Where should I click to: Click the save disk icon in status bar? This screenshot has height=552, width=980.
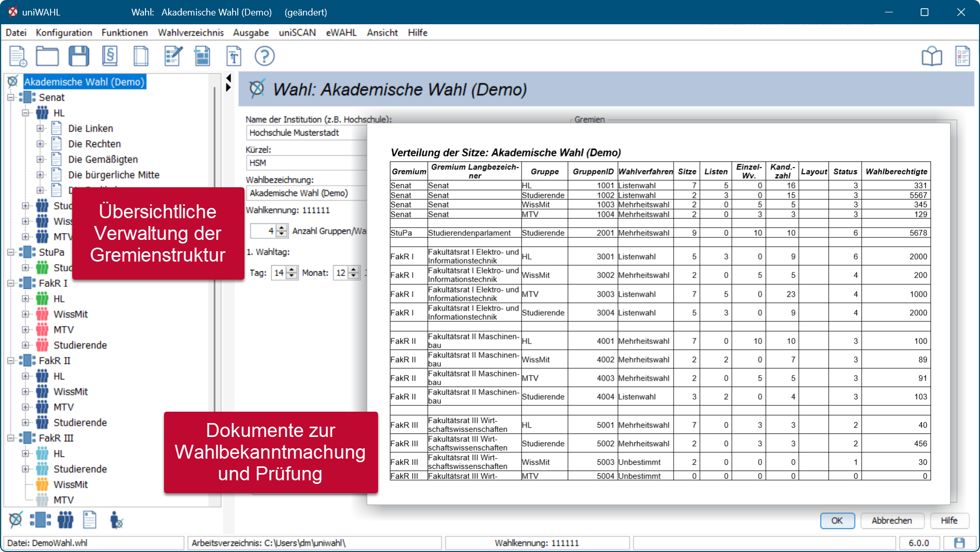pos(959,543)
